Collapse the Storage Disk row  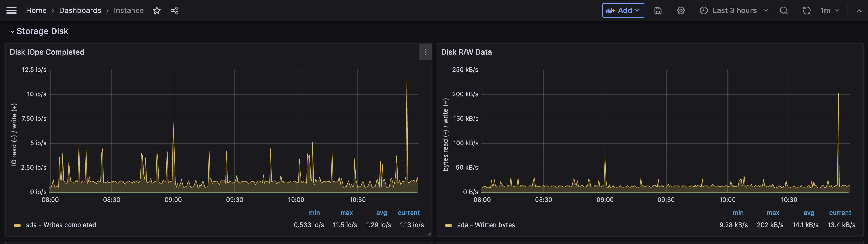[x=13, y=31]
